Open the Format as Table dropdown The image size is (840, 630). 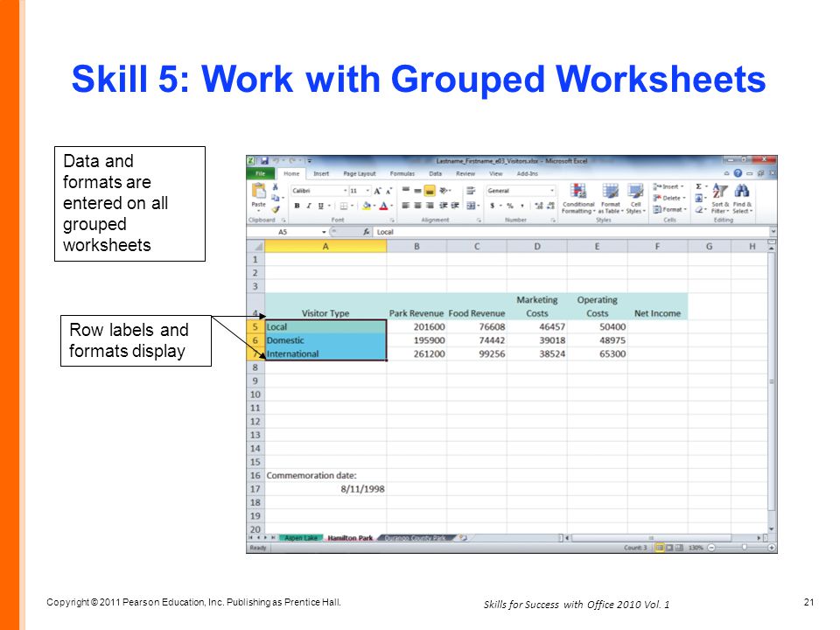click(x=611, y=199)
